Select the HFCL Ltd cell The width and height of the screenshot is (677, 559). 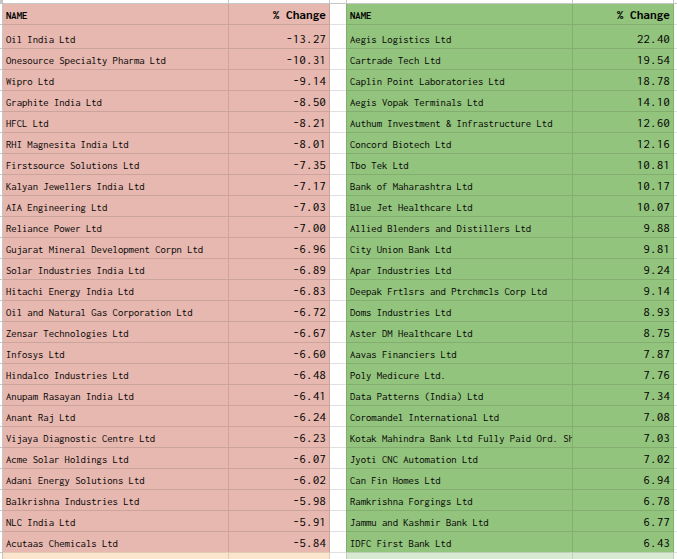point(115,124)
